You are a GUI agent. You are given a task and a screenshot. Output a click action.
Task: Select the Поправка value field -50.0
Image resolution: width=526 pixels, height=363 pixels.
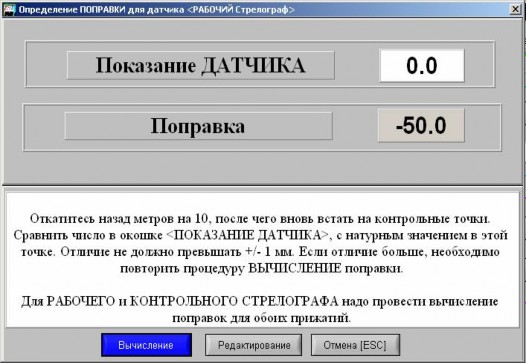421,125
